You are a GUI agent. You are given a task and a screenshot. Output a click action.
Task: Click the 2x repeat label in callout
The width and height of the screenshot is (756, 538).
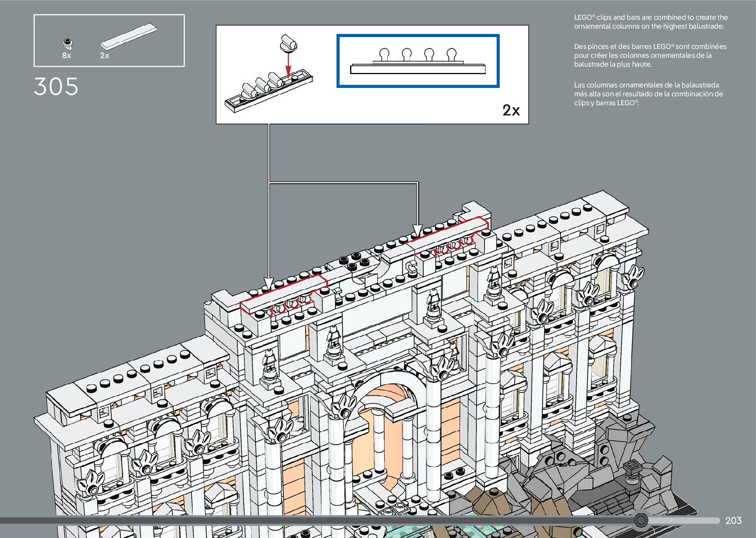[x=511, y=110]
